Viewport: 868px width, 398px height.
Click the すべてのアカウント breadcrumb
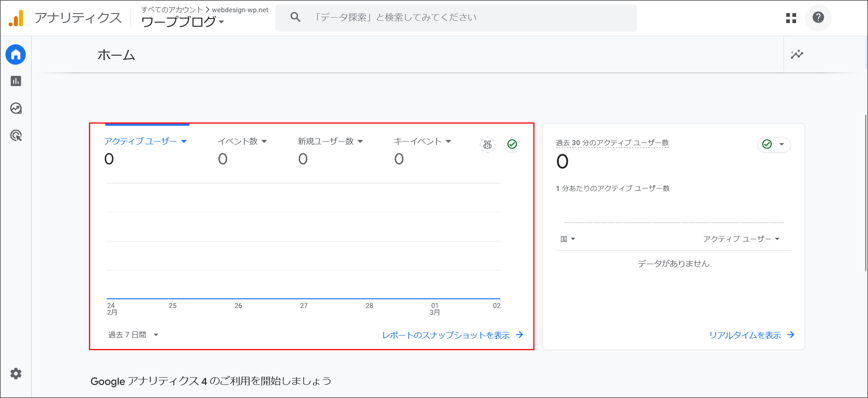(172, 9)
